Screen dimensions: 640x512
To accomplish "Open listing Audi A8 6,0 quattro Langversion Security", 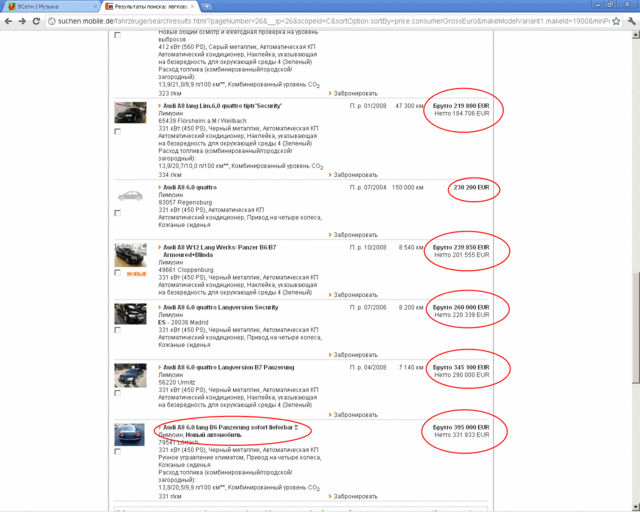I will click(x=220, y=307).
